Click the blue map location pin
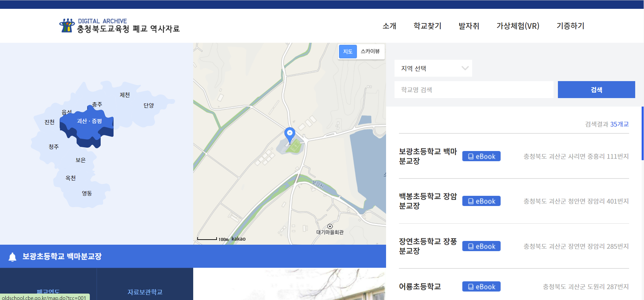 point(289,134)
